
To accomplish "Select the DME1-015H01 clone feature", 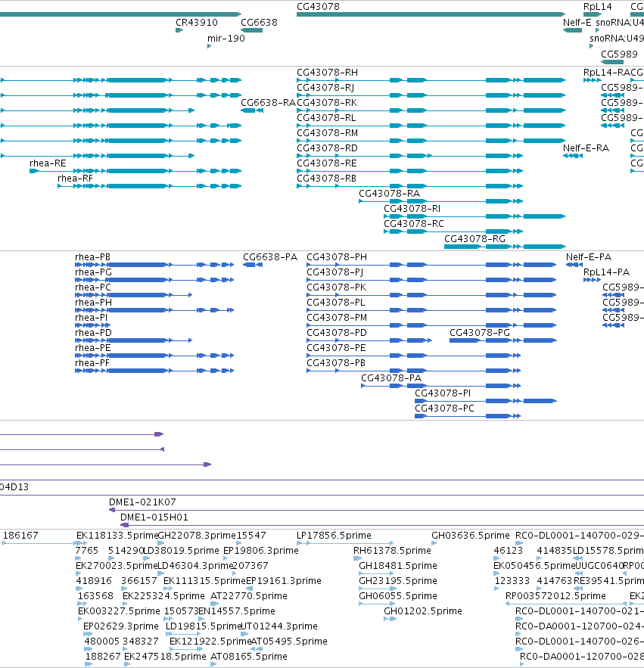I will 382,525.
